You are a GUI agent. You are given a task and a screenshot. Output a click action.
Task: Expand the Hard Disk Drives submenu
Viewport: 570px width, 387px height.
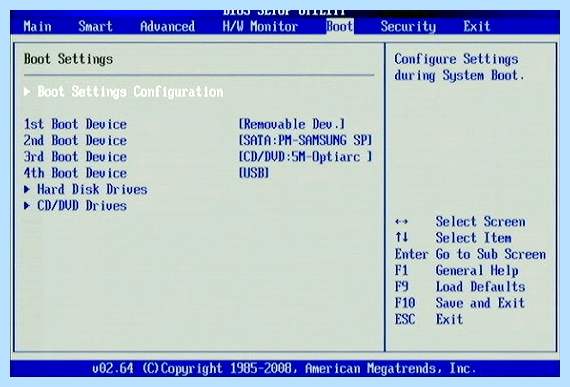[x=92, y=189]
